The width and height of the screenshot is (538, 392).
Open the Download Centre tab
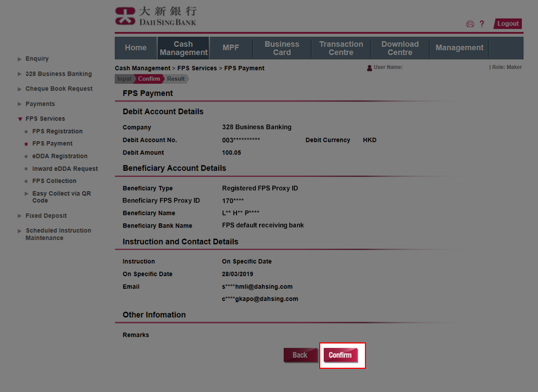[x=400, y=48]
